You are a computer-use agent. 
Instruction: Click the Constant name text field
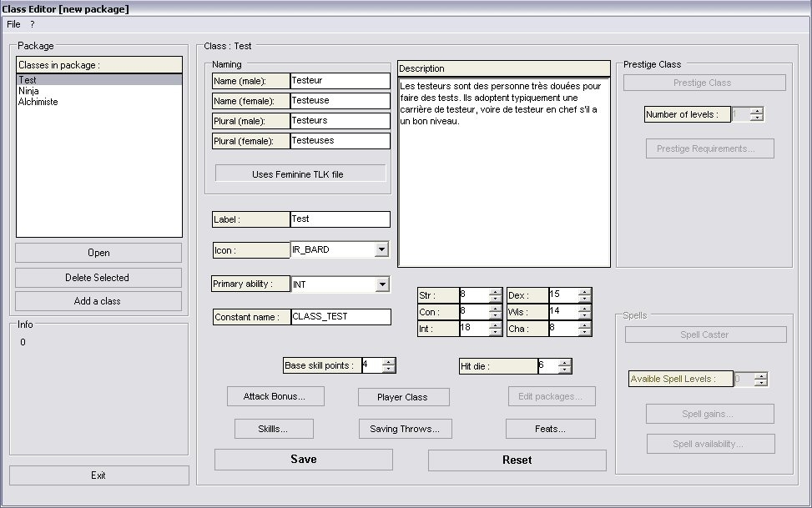(340, 317)
